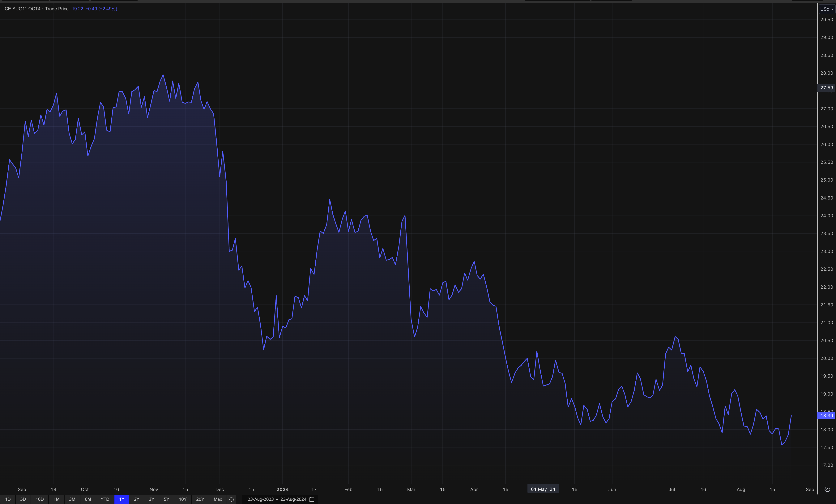Click the 19.22 trade price value
Image resolution: width=836 pixels, height=504 pixels.
click(x=77, y=9)
